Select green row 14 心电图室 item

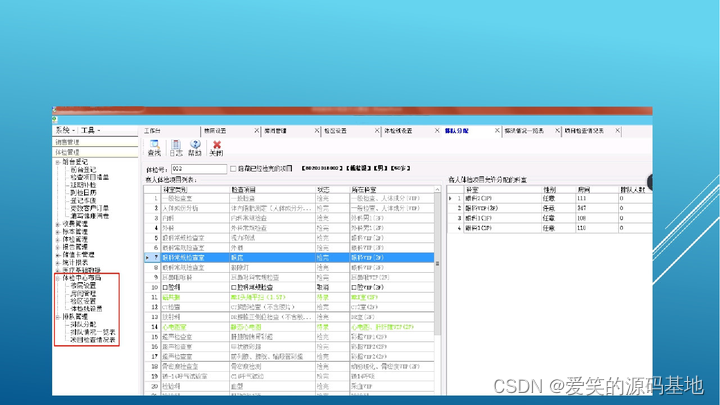(x=289, y=327)
